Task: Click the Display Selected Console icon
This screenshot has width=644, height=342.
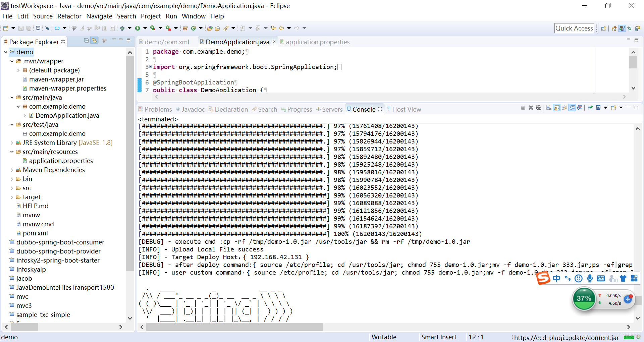Action: tap(598, 108)
